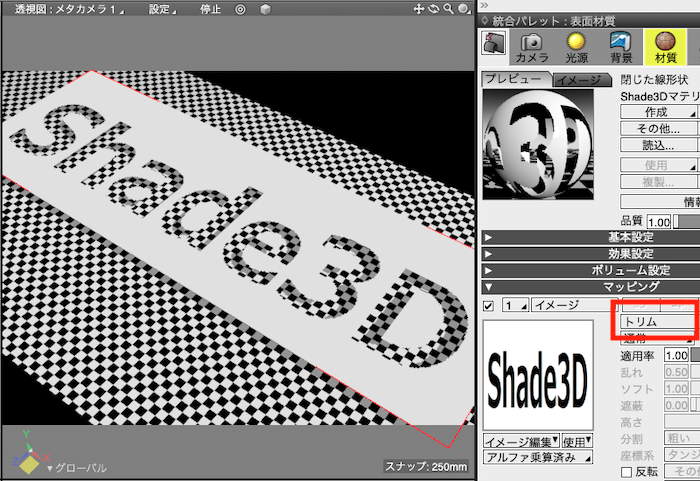
Task: Open the イメージ pattern type dropdown
Action: tap(575, 305)
